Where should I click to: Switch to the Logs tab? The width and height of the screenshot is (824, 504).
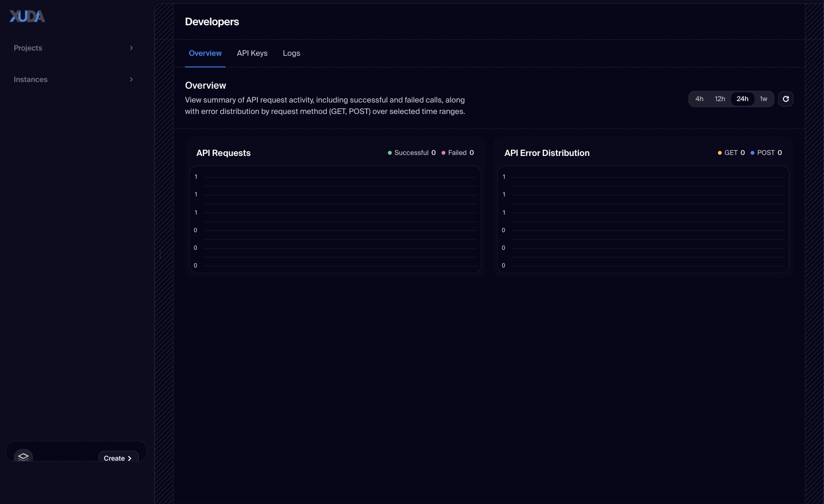tap(291, 53)
